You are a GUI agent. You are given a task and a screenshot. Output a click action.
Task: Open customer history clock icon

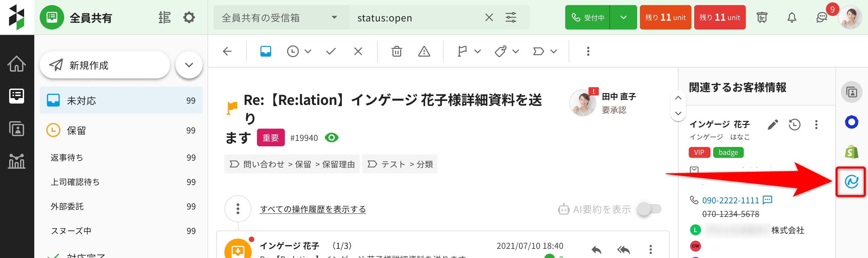794,125
